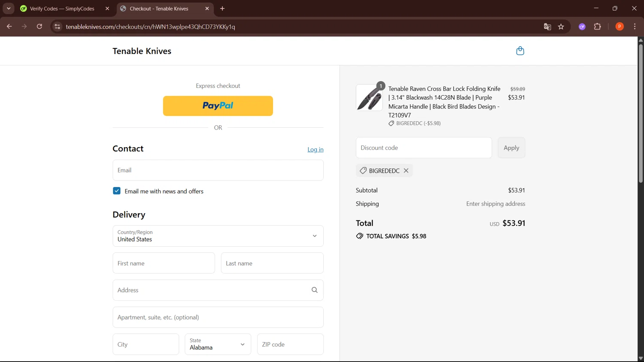Pay with the PayPal express button

218,106
